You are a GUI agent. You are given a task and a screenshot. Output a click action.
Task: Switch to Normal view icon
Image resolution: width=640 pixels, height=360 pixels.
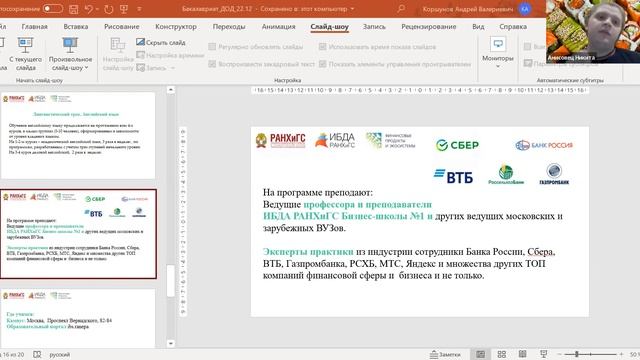coord(481,354)
